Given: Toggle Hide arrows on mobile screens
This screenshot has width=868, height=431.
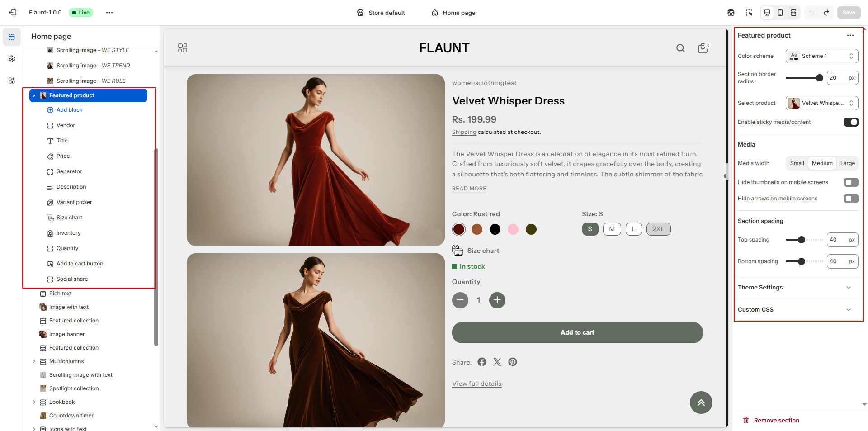Looking at the screenshot, I should pos(851,199).
